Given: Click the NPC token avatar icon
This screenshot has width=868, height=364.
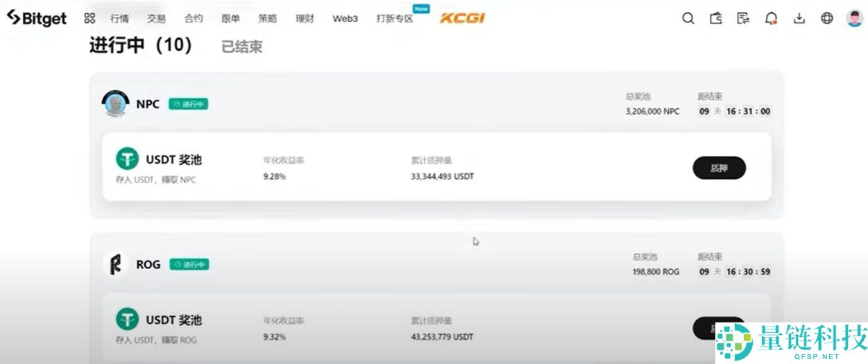Looking at the screenshot, I should tap(115, 104).
